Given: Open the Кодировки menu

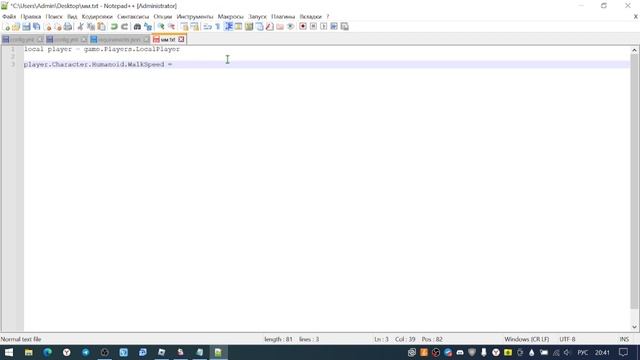Looking at the screenshot, I should pyautogui.click(x=97, y=17).
